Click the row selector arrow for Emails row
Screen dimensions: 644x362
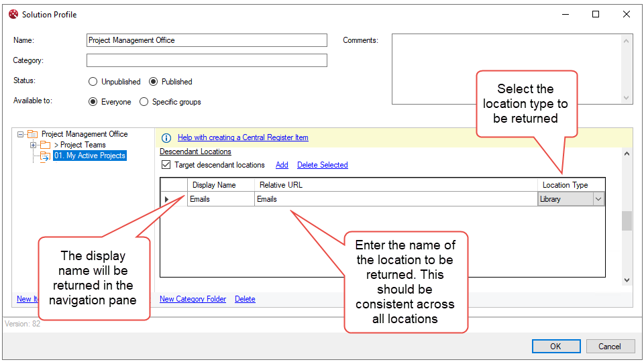(x=167, y=199)
